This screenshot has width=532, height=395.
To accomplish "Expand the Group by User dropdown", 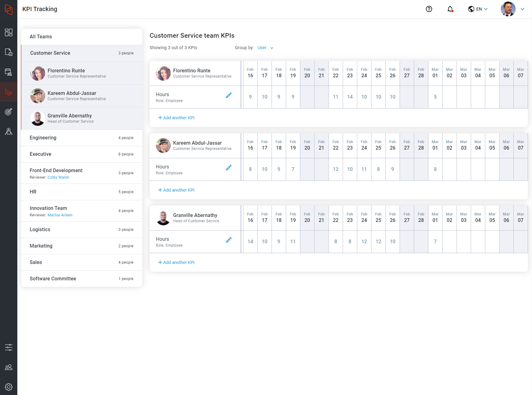I will [x=265, y=48].
